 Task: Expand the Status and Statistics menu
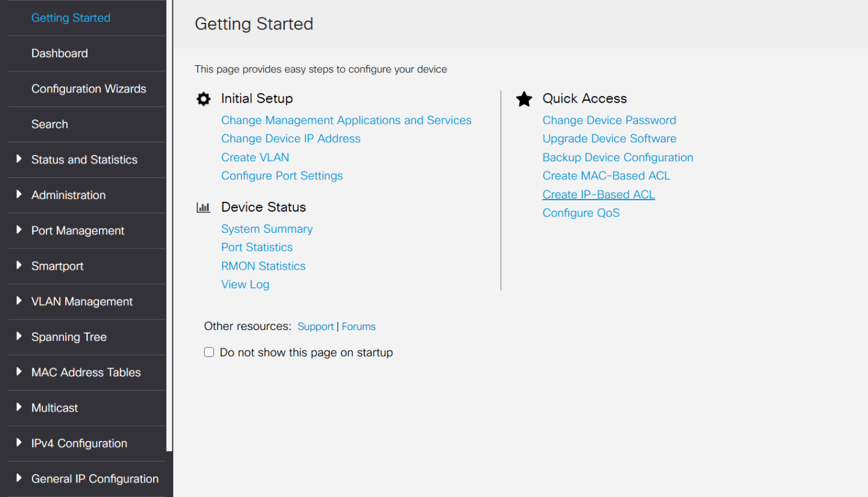pyautogui.click(x=19, y=159)
